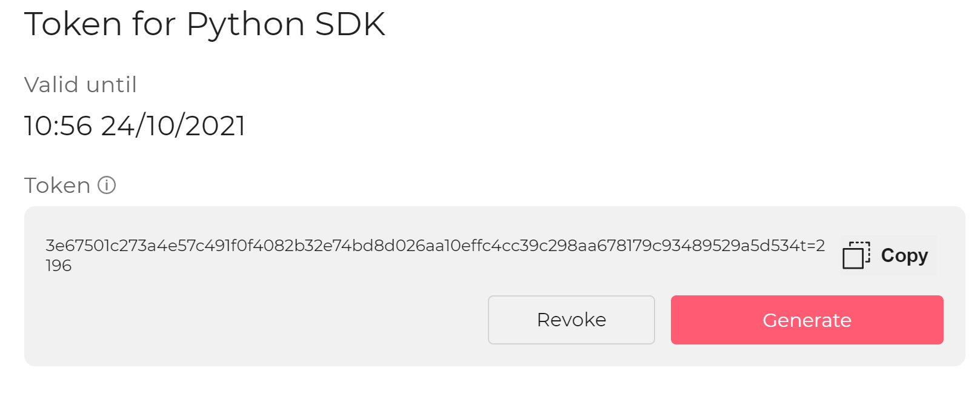Click the word Token in heading
The width and height of the screenshot is (980, 393).
pos(73,24)
